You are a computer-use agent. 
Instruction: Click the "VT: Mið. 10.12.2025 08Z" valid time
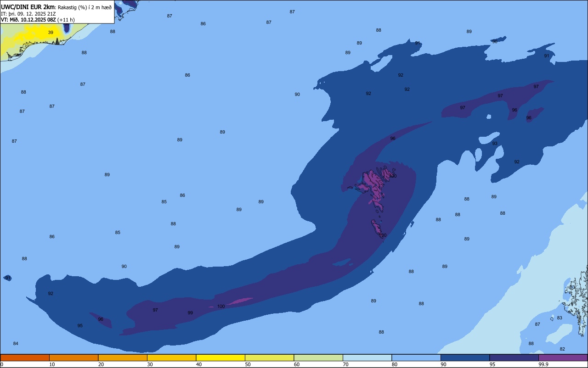pyautogui.click(x=28, y=20)
